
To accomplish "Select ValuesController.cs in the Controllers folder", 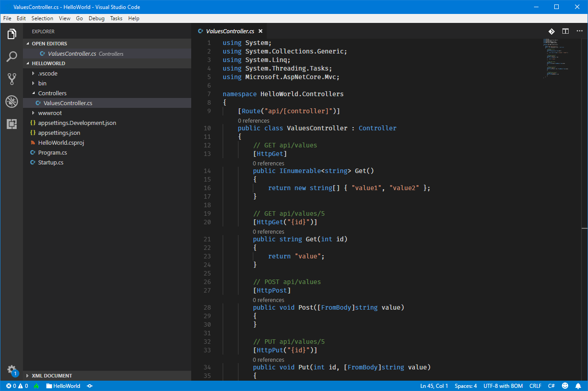I will [107, 103].
